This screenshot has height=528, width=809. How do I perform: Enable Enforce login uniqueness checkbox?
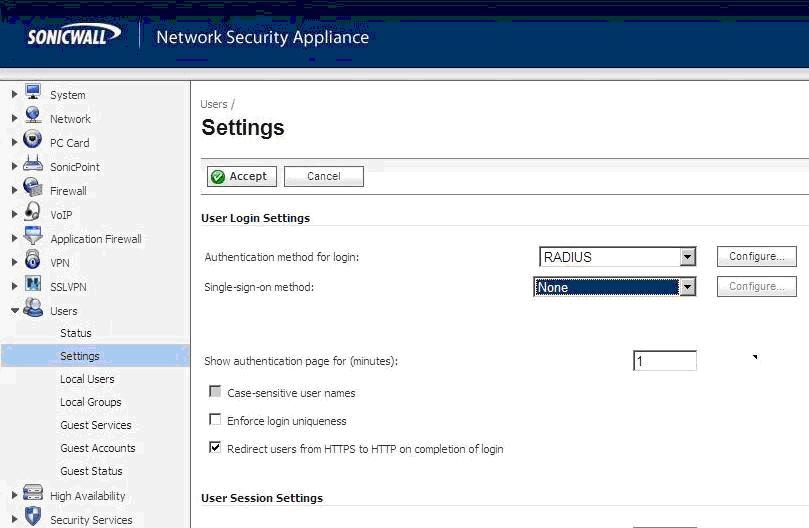click(x=215, y=420)
